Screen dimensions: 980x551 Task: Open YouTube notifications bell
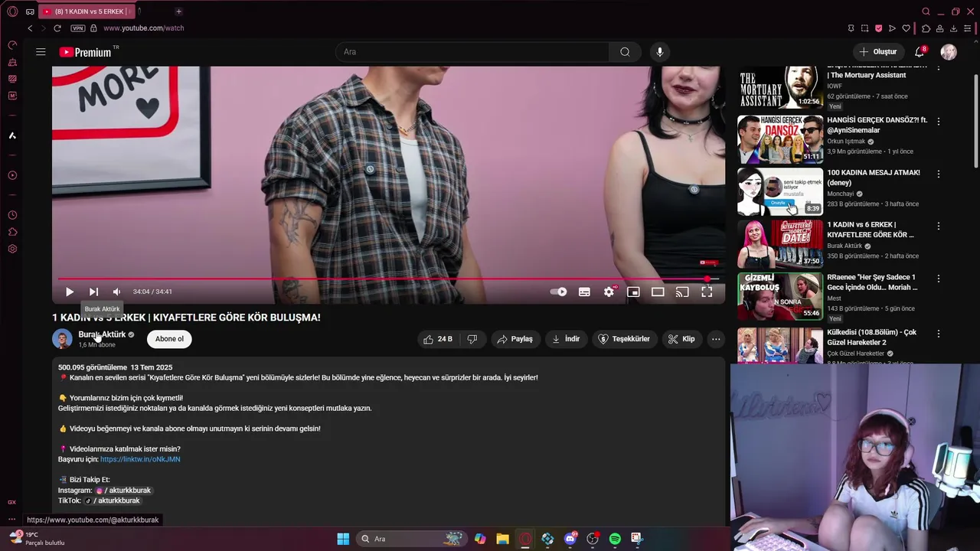click(x=920, y=52)
